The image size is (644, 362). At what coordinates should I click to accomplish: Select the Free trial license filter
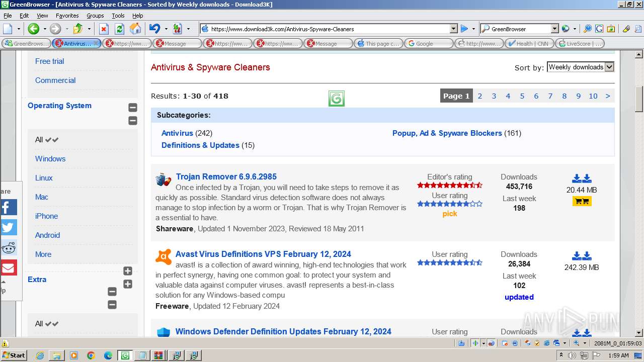49,61
